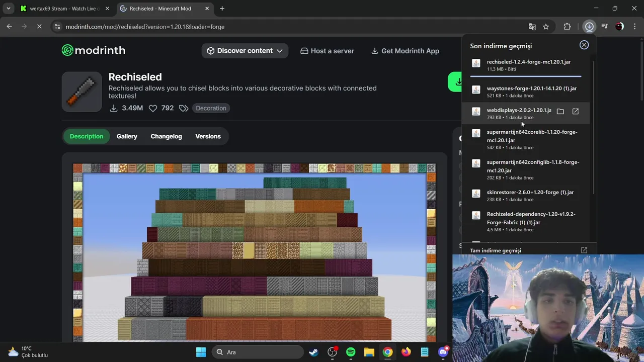
Task: Click the translate page icon
Action: pos(532,27)
